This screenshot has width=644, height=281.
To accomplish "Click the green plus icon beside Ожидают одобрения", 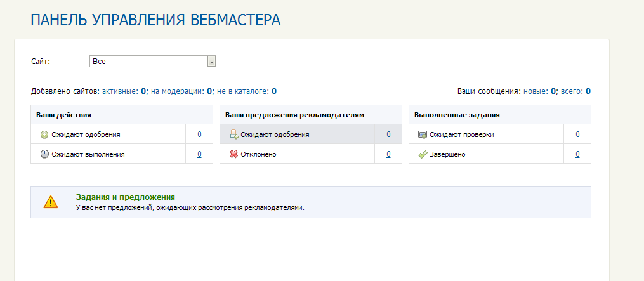I will [44, 134].
